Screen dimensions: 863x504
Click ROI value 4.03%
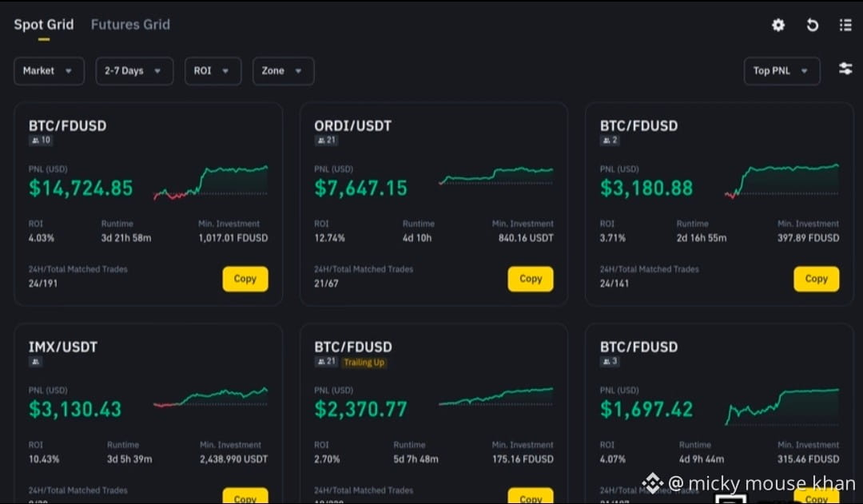coord(42,238)
